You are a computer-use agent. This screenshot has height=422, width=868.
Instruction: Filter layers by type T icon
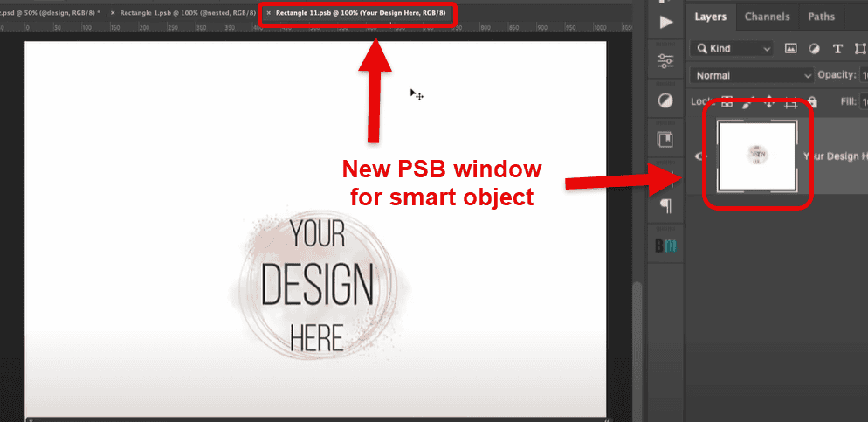click(837, 49)
